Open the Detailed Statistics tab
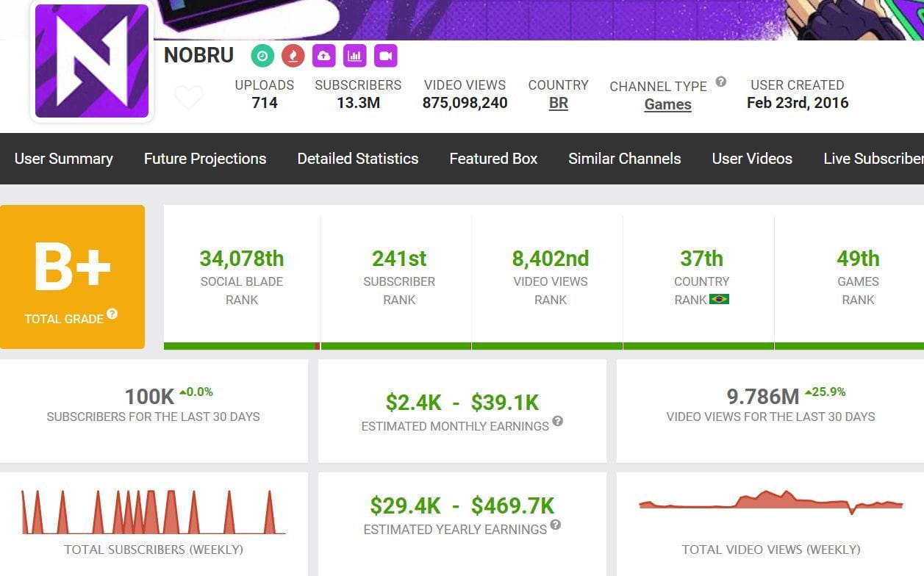 click(358, 159)
